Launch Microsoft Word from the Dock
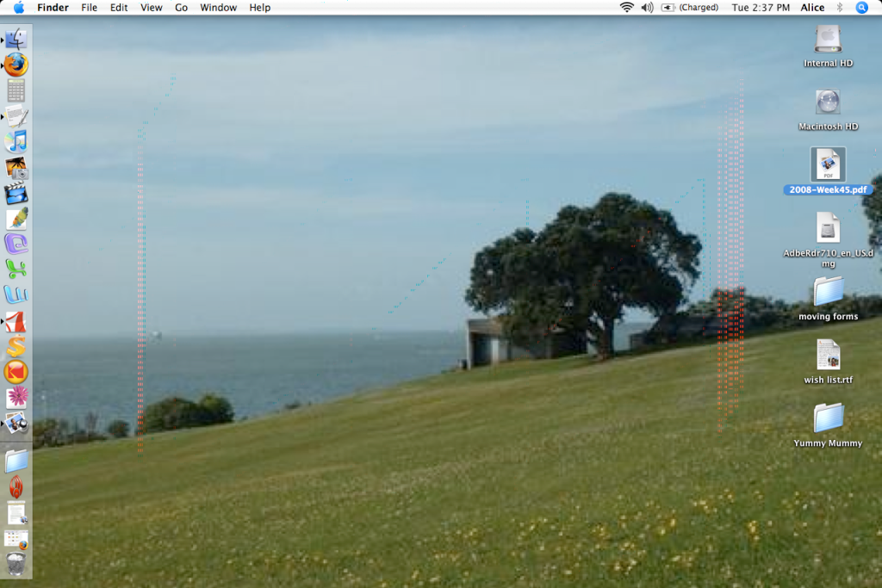The height and width of the screenshot is (588, 882). [16, 294]
